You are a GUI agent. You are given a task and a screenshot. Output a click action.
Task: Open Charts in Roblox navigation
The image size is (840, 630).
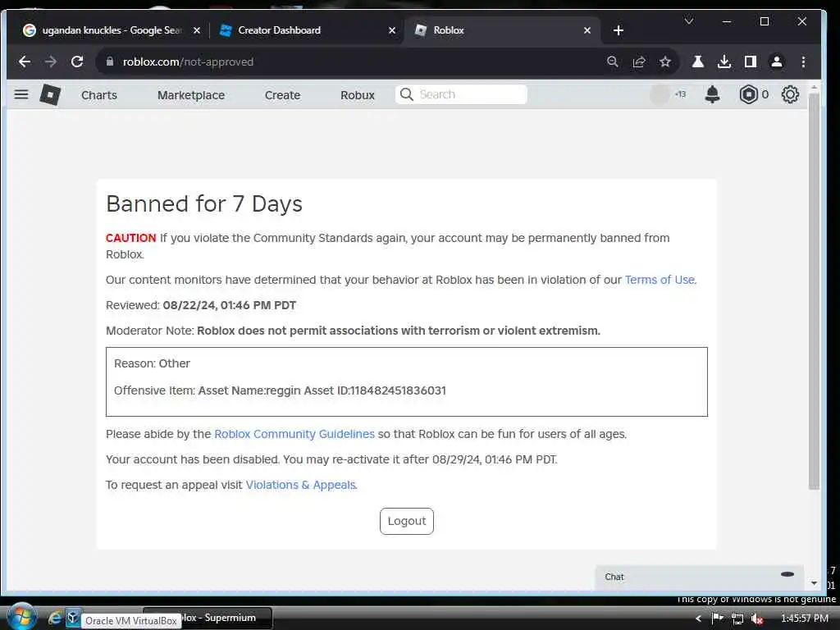tap(99, 95)
